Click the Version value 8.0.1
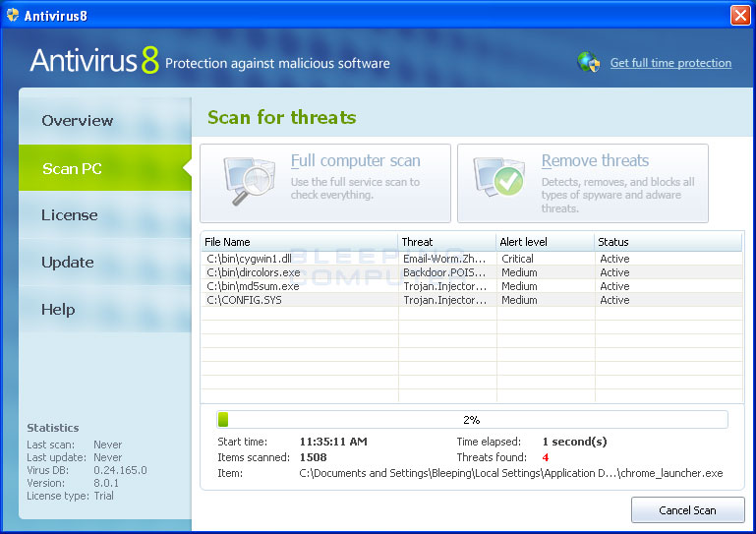Image resolution: width=756 pixels, height=534 pixels. 106,483
